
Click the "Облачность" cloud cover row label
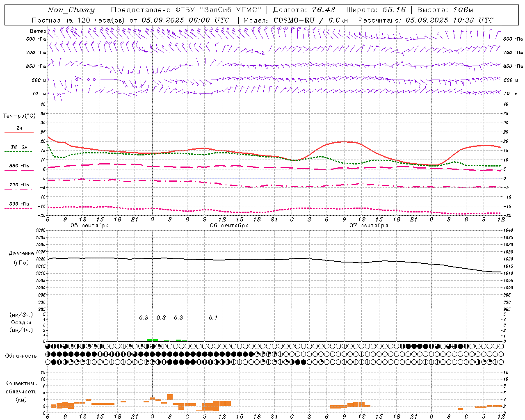[x=21, y=356]
